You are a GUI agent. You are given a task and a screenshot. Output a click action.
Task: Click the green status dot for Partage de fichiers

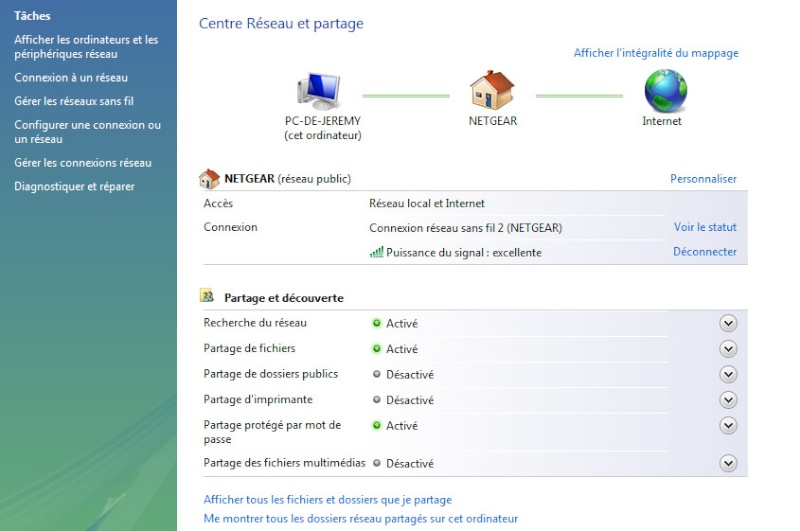377,348
